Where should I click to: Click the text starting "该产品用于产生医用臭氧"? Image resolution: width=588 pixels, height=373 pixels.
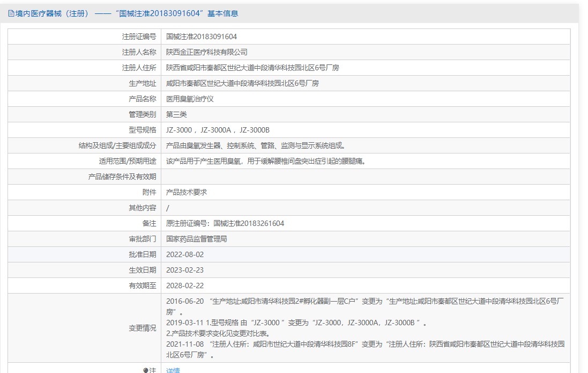(x=266, y=161)
